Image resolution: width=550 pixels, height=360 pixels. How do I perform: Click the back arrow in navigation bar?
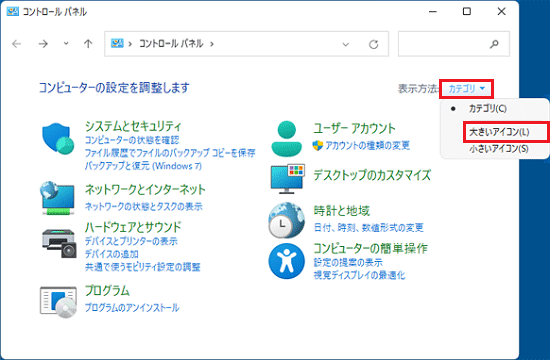[x=16, y=44]
